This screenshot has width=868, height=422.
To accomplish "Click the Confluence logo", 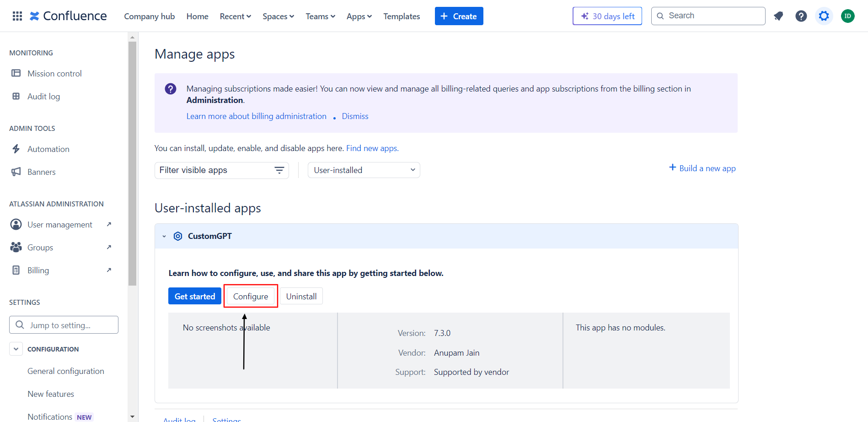I will [68, 16].
